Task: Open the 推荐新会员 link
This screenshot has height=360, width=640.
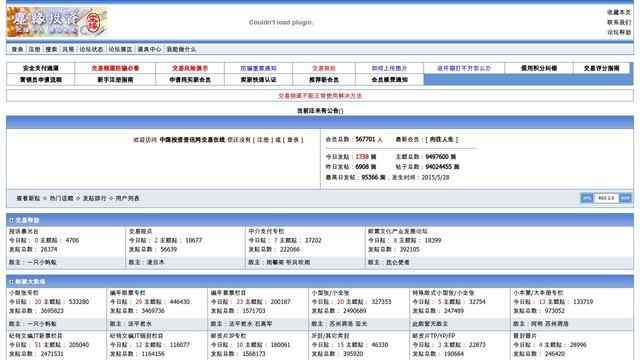Action: pos(324,80)
